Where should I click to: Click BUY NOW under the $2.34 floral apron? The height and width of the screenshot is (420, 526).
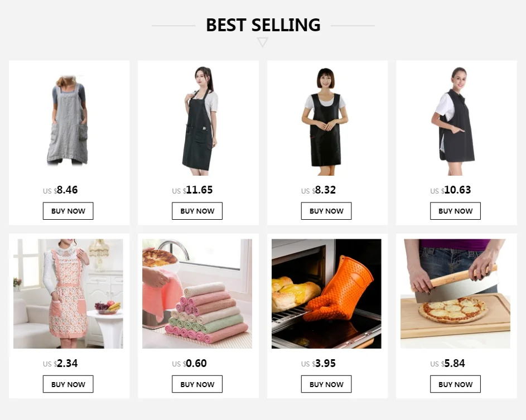(x=68, y=384)
